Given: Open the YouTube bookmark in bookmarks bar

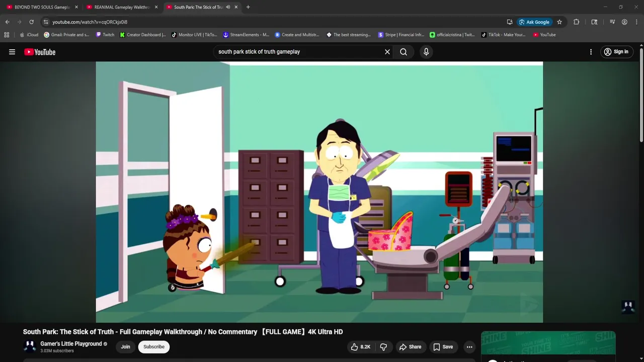Looking at the screenshot, I should [x=544, y=35].
